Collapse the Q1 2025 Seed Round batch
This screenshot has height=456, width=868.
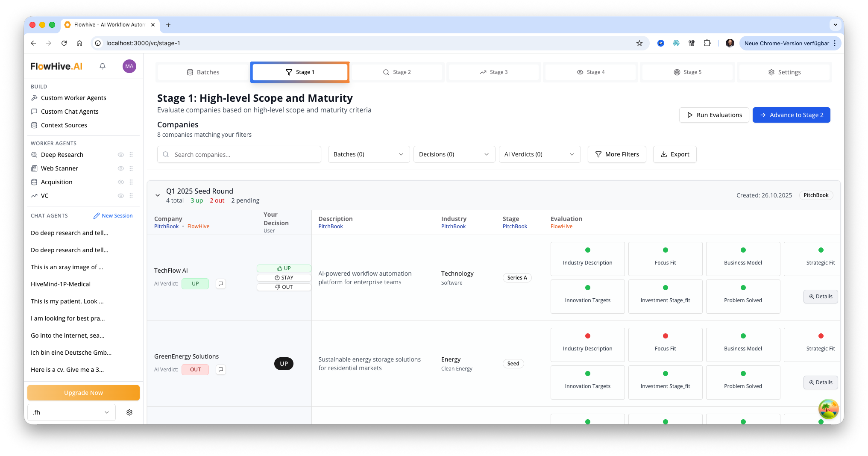tap(157, 195)
